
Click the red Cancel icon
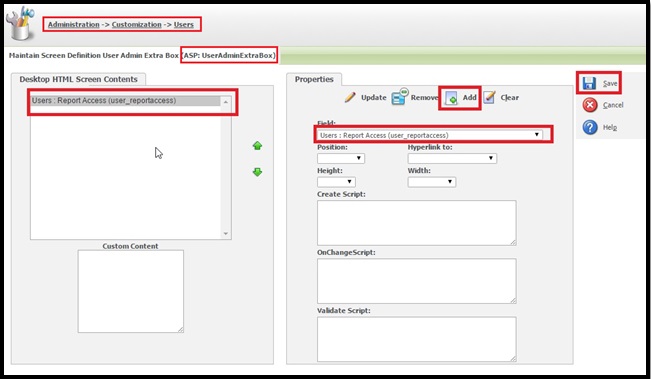click(590, 105)
